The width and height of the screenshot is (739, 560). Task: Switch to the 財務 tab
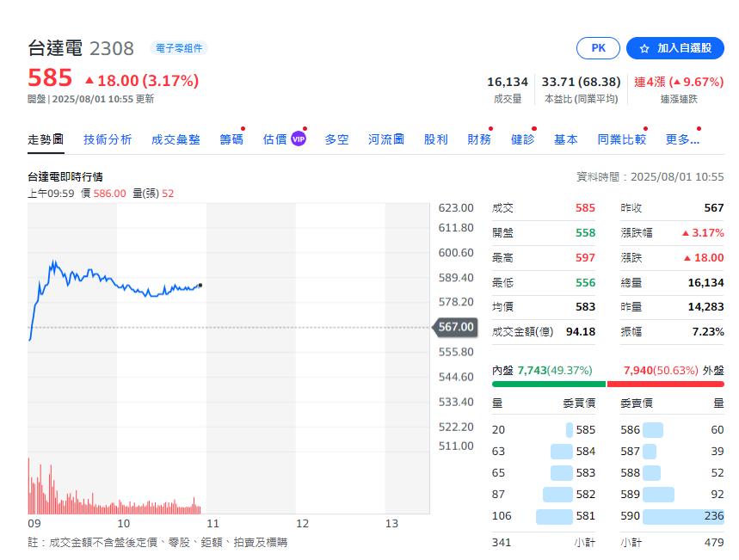tap(479, 139)
